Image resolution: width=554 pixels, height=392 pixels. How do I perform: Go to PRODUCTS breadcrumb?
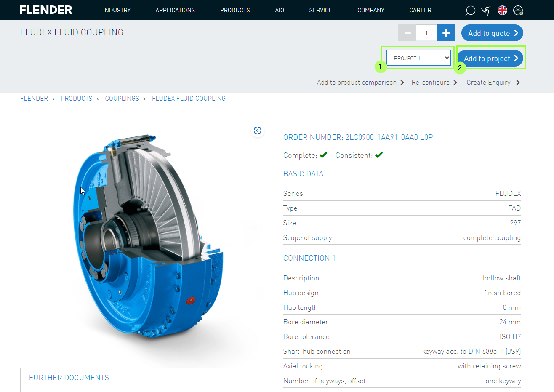[77, 99]
